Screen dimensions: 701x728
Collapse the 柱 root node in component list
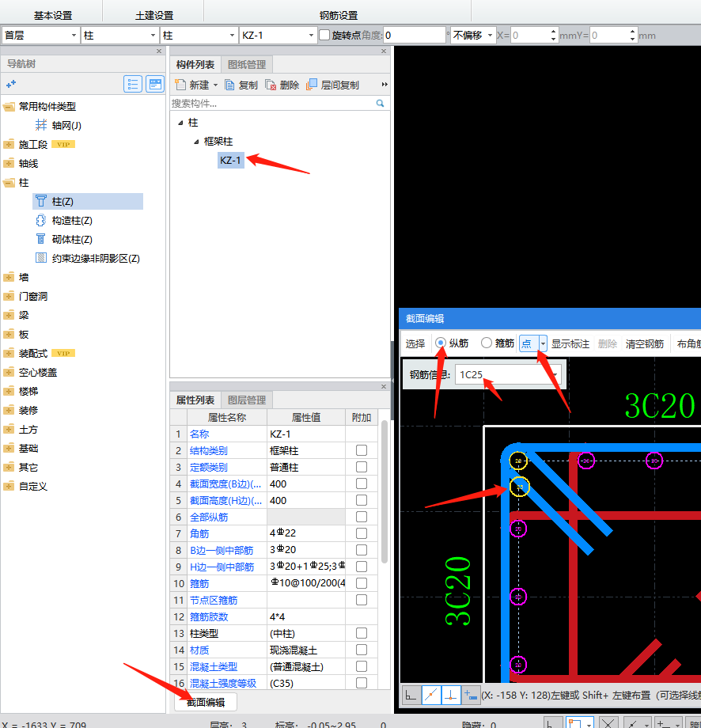180,123
